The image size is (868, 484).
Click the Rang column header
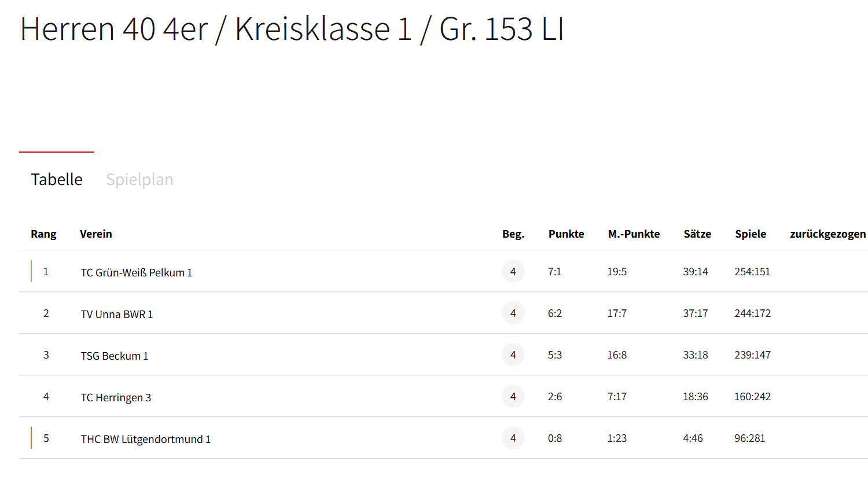[43, 234]
